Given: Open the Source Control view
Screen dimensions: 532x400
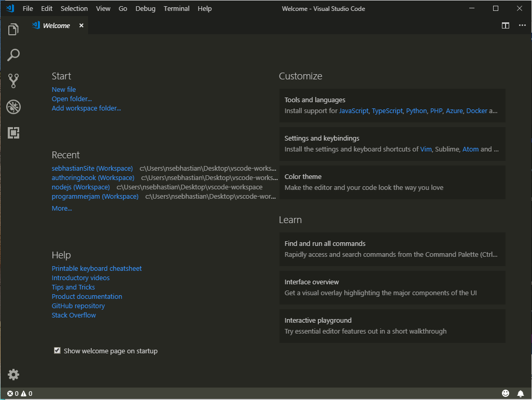Looking at the screenshot, I should (13, 81).
